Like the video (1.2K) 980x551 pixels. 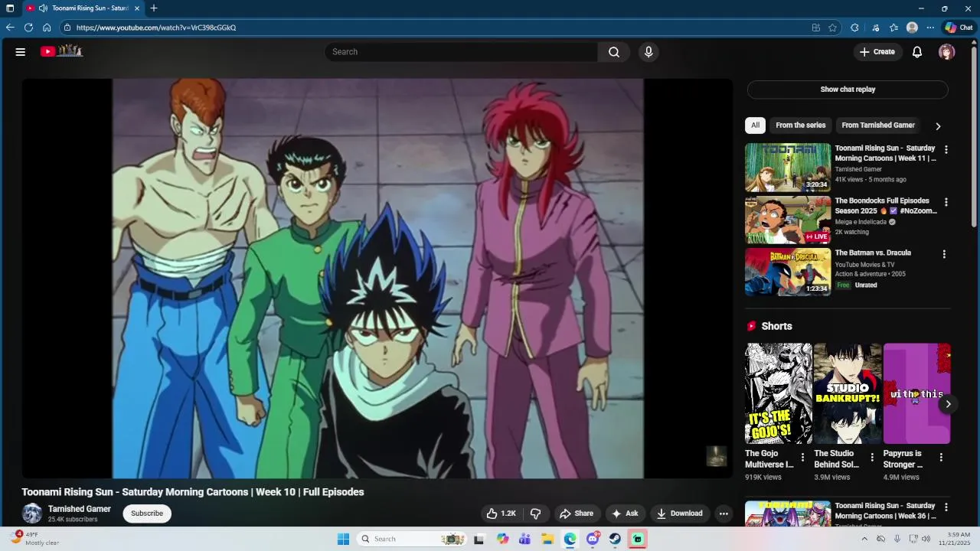pyautogui.click(x=501, y=514)
